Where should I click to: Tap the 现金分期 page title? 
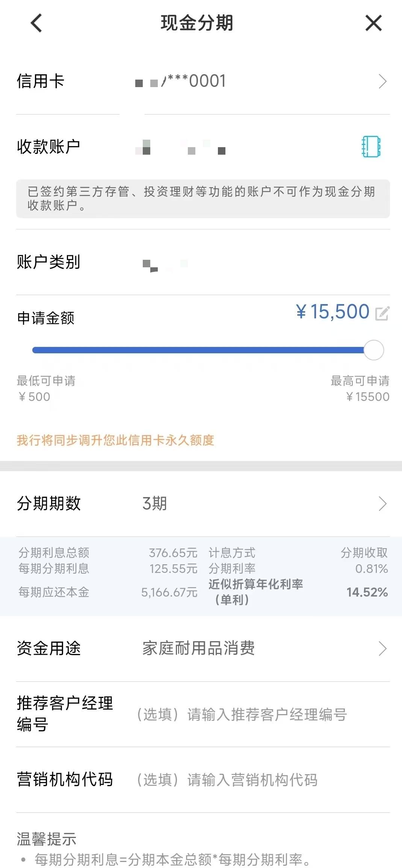click(197, 23)
